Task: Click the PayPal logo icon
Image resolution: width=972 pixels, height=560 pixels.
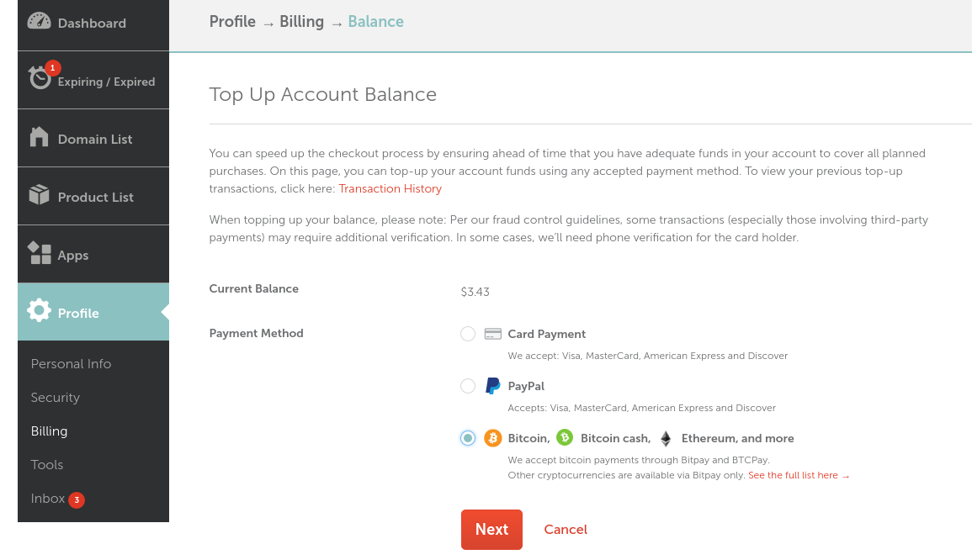Action: click(x=493, y=386)
